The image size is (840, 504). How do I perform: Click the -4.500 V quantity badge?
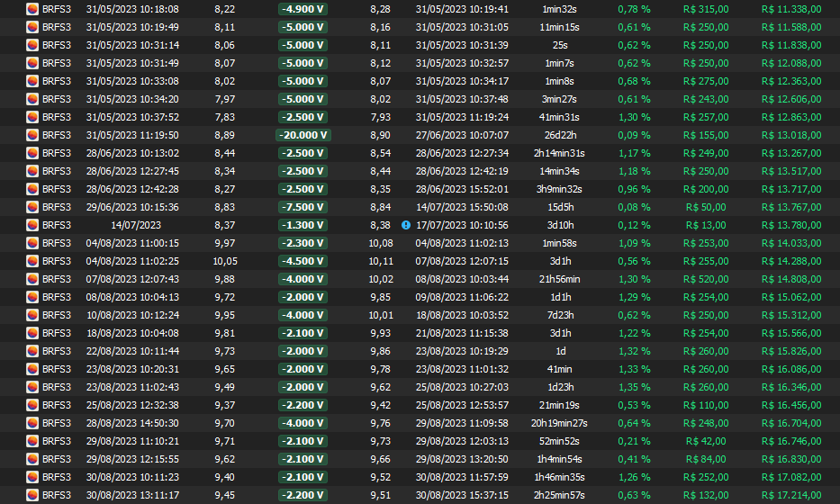(x=303, y=261)
